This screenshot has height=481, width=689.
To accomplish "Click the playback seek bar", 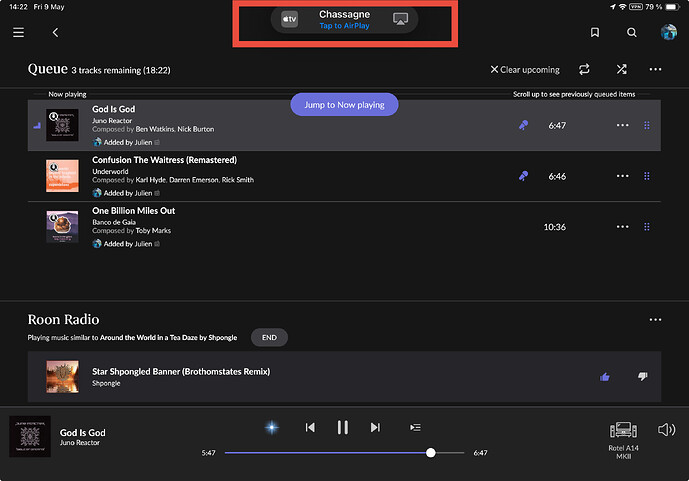I will point(344,453).
